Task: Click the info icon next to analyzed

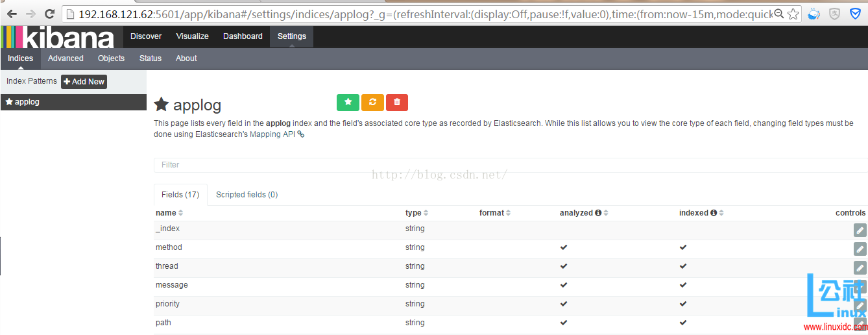Action: pos(598,213)
